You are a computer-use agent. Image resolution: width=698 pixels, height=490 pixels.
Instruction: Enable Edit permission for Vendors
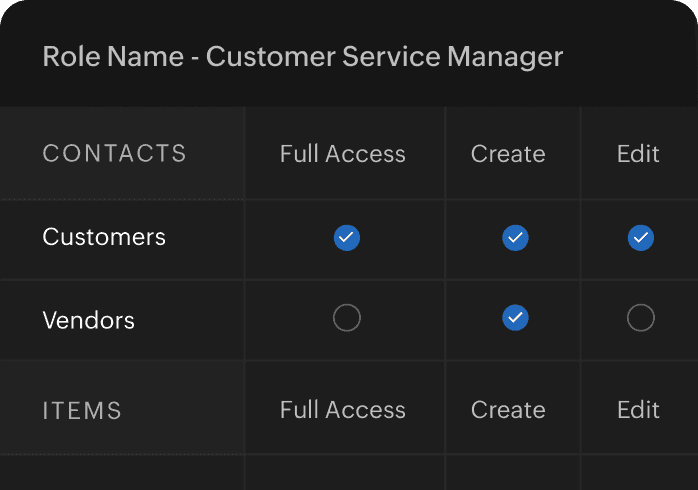coord(640,319)
